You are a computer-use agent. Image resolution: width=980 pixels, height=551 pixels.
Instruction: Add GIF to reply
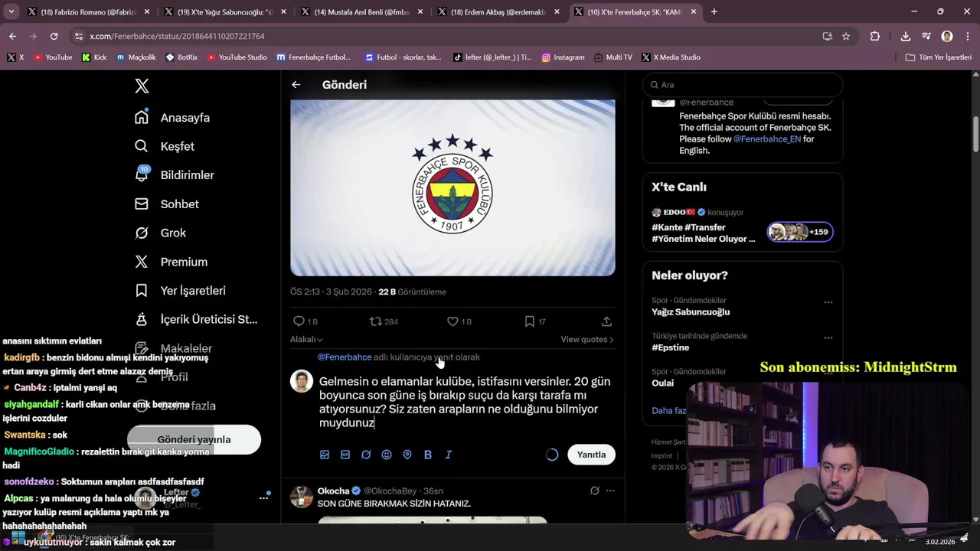345,455
